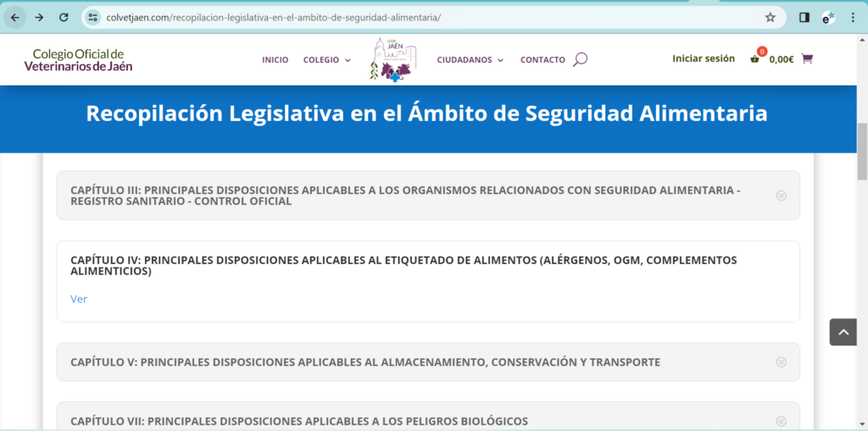Go back with browser back arrow

coord(15,17)
